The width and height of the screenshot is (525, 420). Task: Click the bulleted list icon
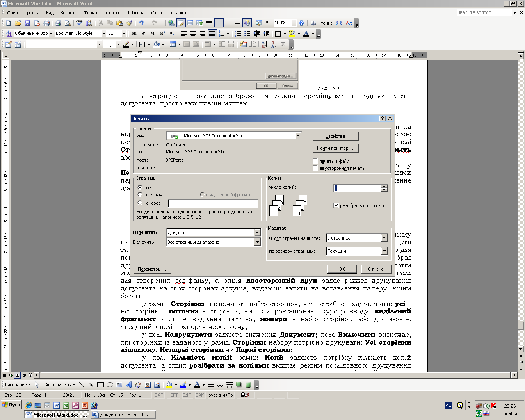(247, 34)
